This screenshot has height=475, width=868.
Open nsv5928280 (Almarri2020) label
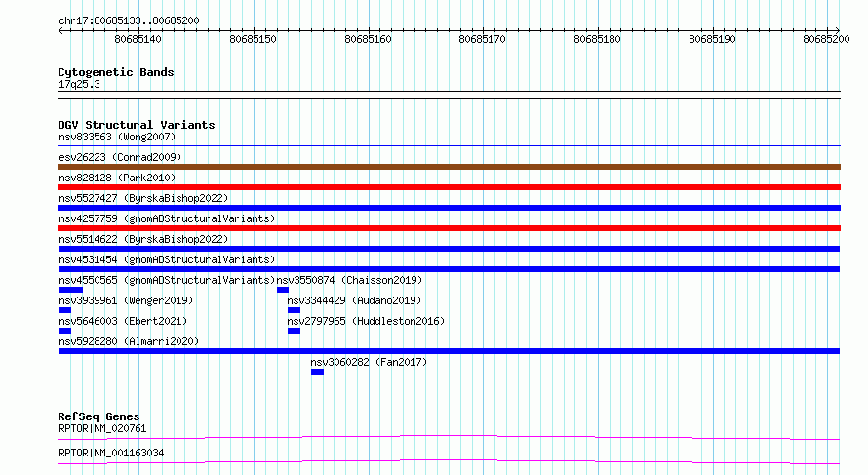(x=129, y=341)
